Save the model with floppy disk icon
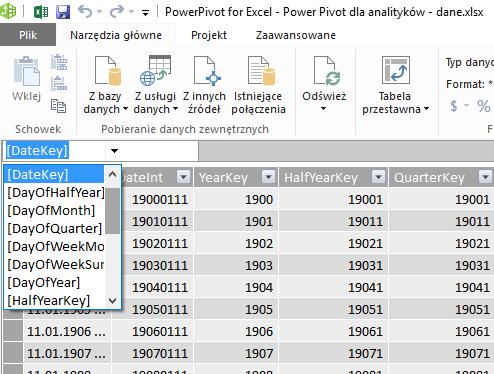 pyautogui.click(x=63, y=12)
